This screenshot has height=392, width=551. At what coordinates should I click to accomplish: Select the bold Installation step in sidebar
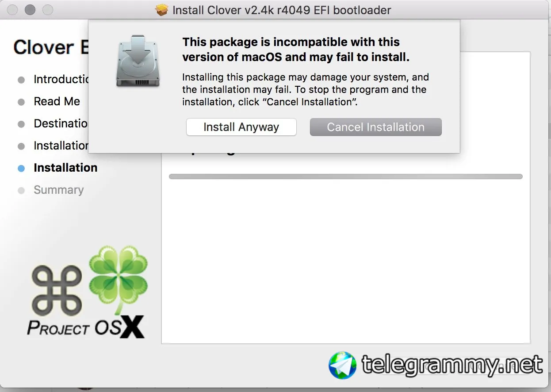[65, 168]
